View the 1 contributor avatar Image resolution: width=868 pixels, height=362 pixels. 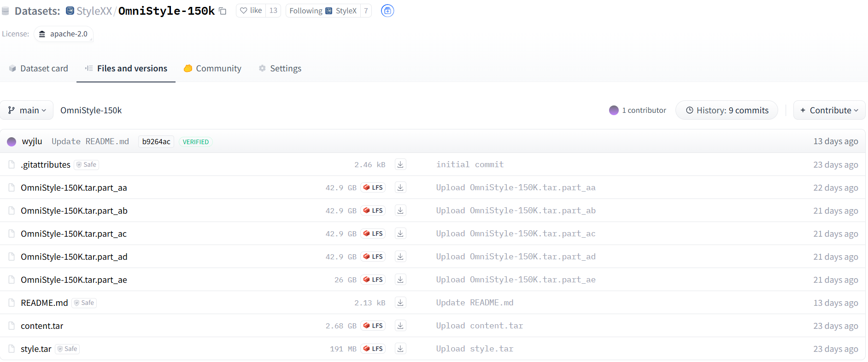pyautogui.click(x=614, y=111)
